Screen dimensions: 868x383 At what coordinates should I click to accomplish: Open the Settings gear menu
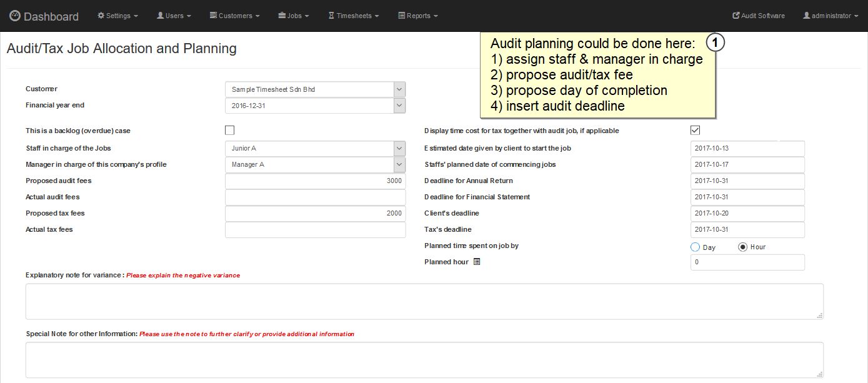[117, 16]
